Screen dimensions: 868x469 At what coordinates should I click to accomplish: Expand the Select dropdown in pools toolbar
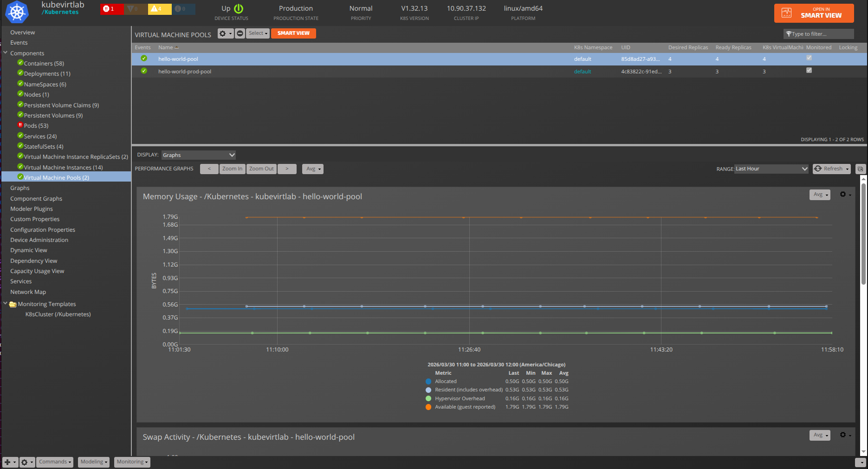[x=258, y=33]
